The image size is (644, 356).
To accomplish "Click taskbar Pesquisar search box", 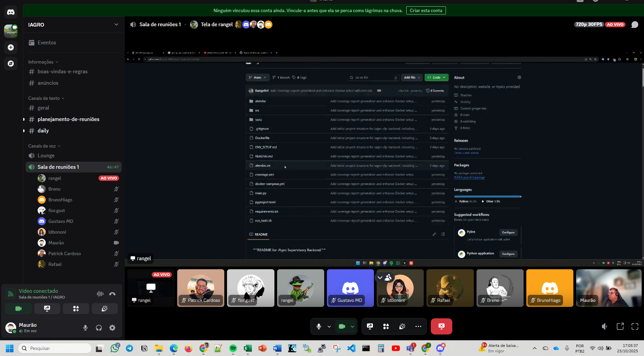I will (55, 348).
